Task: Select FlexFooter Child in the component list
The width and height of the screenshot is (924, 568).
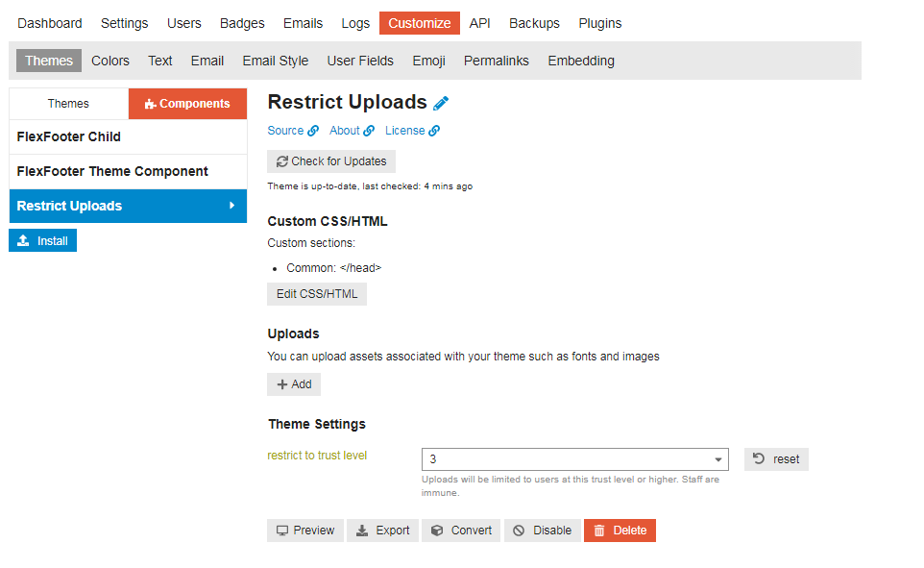Action: [x=128, y=136]
